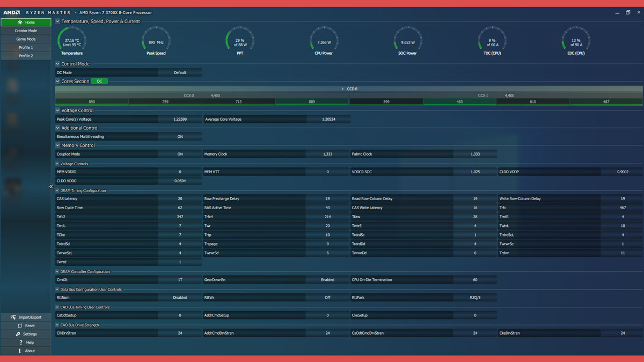Click the ClkDrvStren value field
Image resolution: width=644 pixels, height=362 pixels.
[180, 333]
